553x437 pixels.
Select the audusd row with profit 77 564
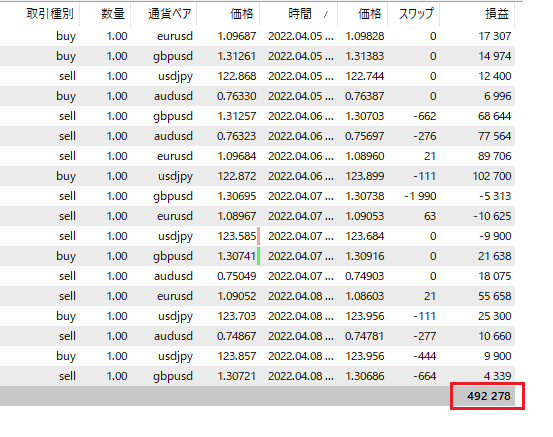(257, 136)
